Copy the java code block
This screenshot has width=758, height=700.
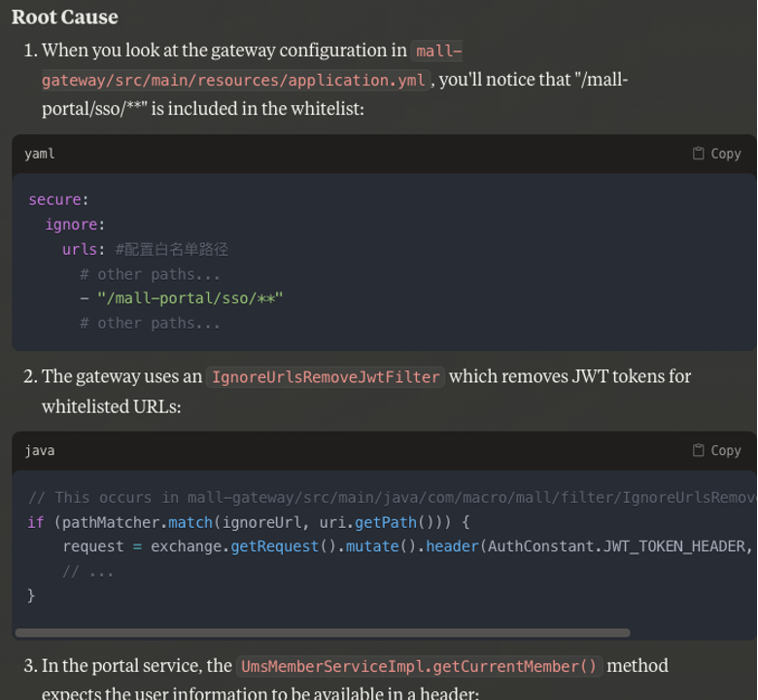click(717, 451)
